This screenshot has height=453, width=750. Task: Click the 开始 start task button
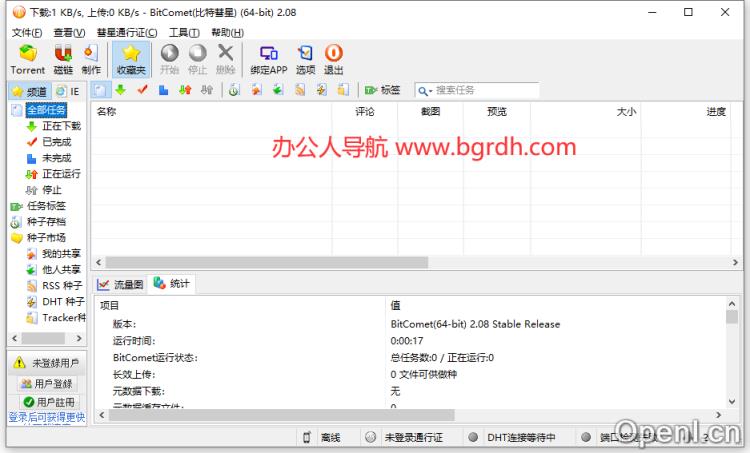[x=169, y=59]
